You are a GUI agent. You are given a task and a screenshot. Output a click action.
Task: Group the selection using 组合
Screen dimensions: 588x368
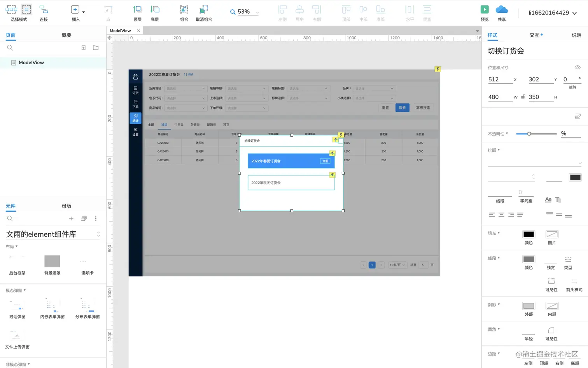click(x=184, y=9)
